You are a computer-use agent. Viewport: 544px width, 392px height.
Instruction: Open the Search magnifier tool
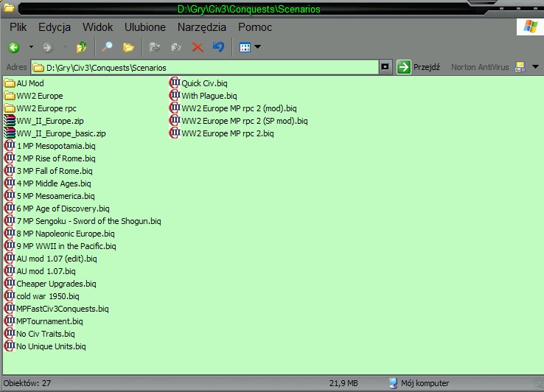point(108,47)
